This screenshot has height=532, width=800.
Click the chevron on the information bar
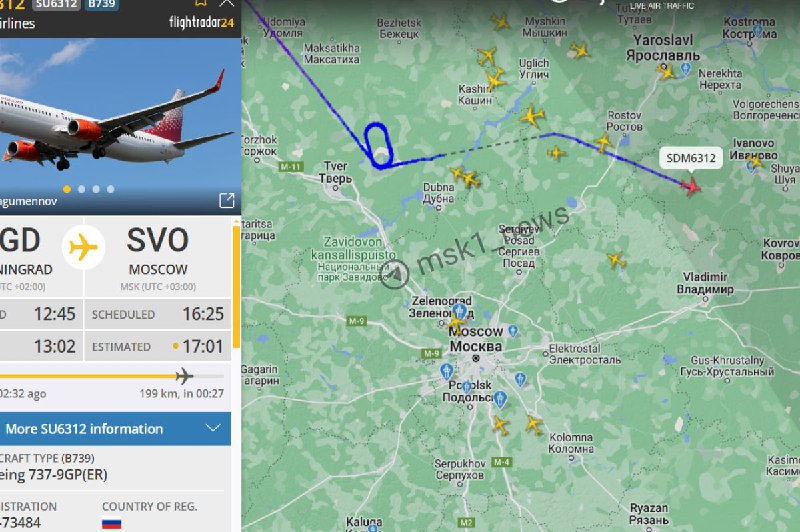[x=213, y=428]
